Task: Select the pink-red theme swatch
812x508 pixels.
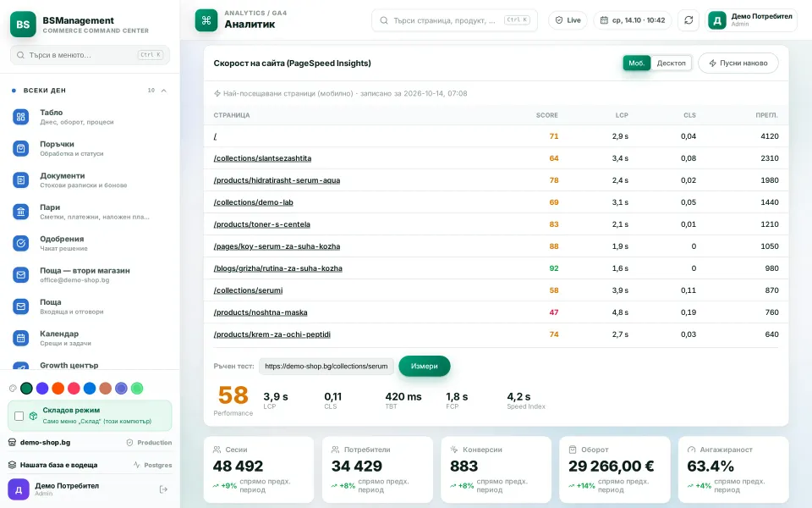Action: click(74, 389)
